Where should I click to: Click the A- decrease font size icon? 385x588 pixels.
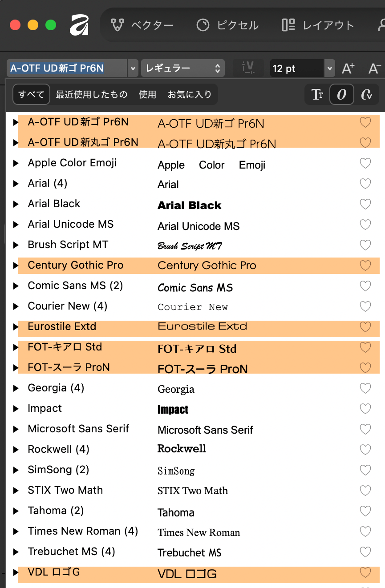click(375, 68)
